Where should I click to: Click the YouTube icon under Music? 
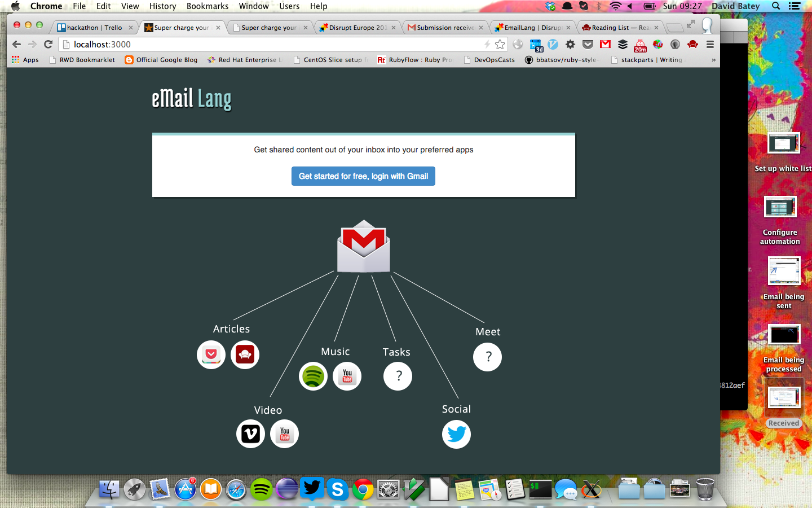347,376
